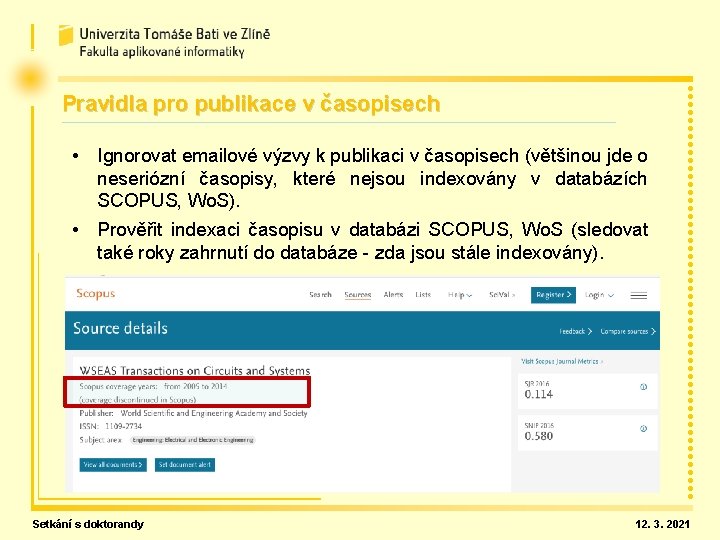Screen dimensions: 720x540
Task: Open the Alerts menu item
Action: coord(393,295)
